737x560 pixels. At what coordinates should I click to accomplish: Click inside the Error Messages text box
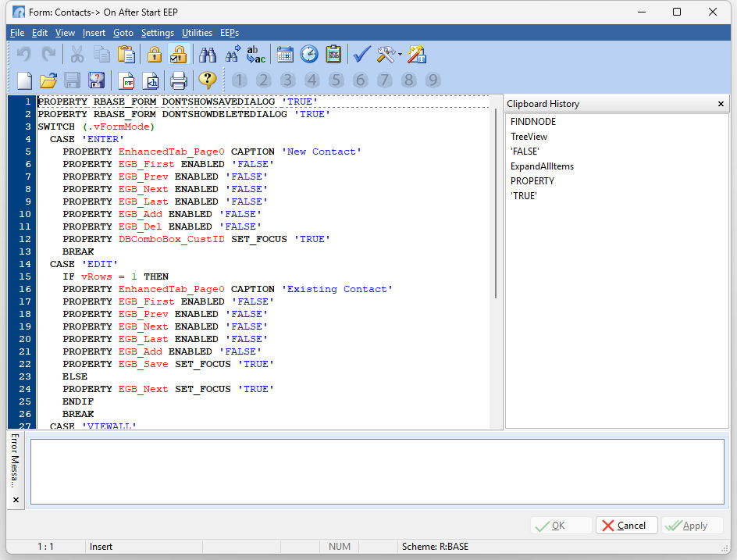coord(377,472)
